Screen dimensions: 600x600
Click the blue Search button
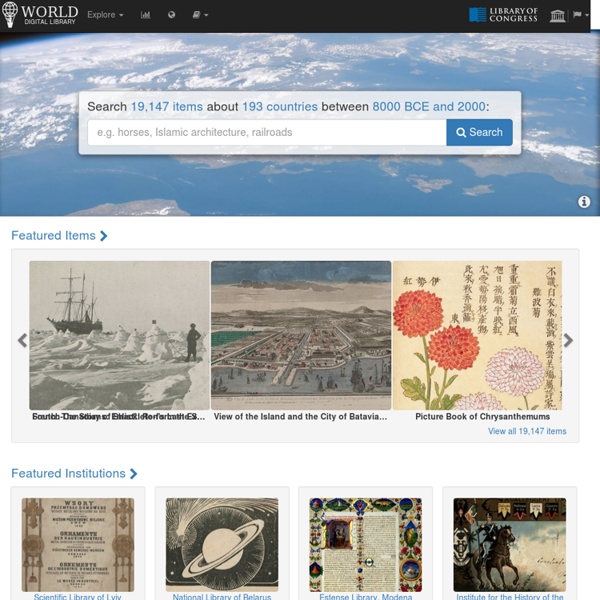point(479,132)
